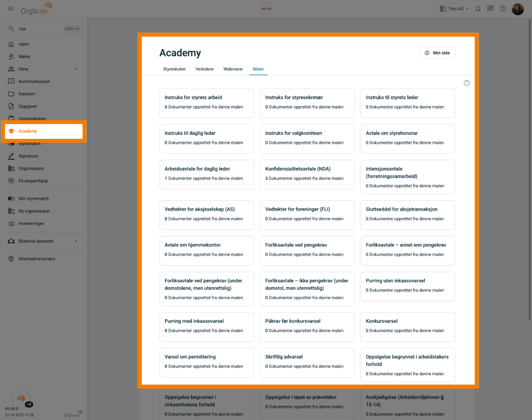Open the user profile avatar
This screenshot has height=420, width=532.
(x=518, y=9)
